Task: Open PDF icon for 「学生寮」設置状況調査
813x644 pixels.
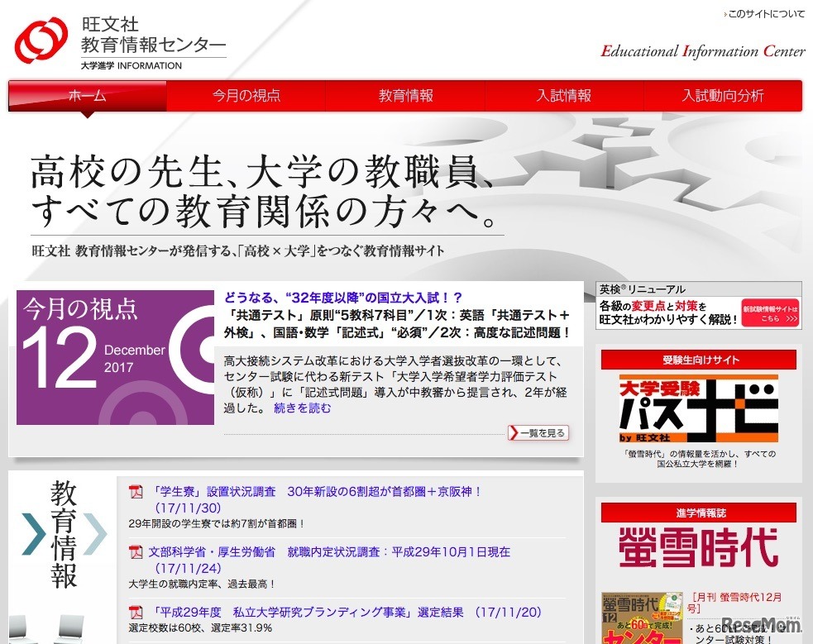Action: [x=136, y=492]
